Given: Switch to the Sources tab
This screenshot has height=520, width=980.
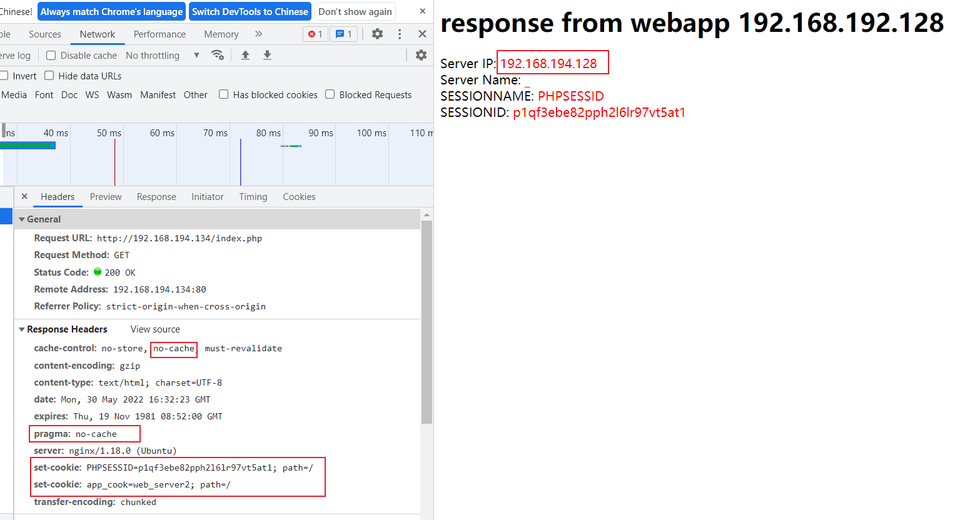Looking at the screenshot, I should [x=45, y=34].
